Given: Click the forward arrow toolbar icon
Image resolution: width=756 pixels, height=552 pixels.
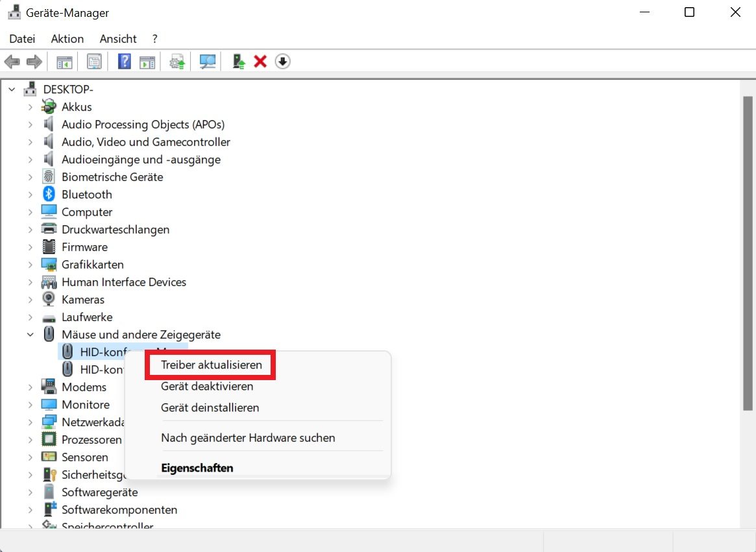Looking at the screenshot, I should (34, 62).
